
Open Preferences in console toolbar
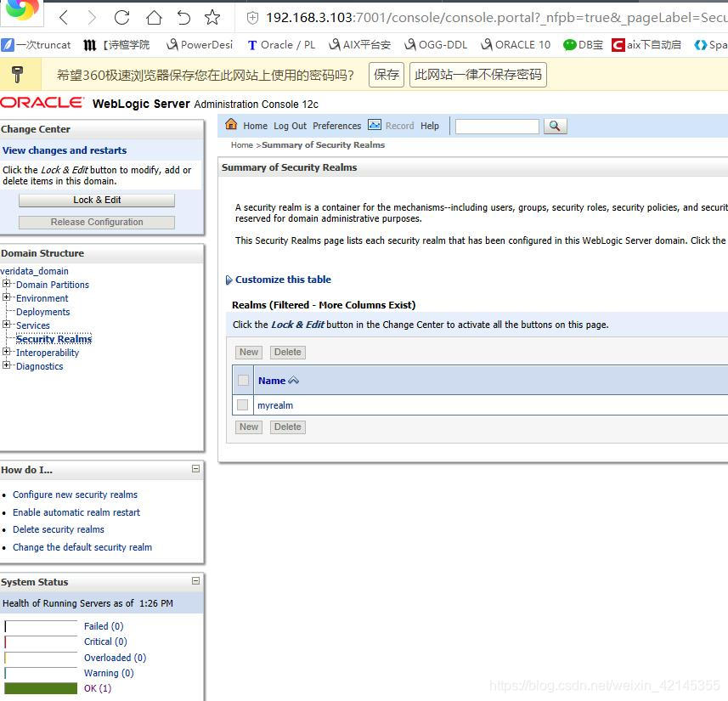click(x=336, y=126)
